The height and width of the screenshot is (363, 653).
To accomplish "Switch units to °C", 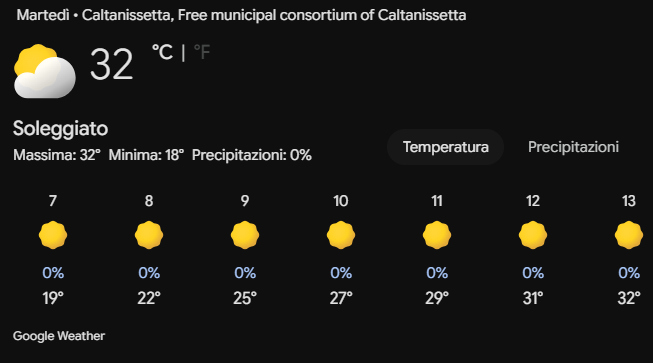I will 162,52.
